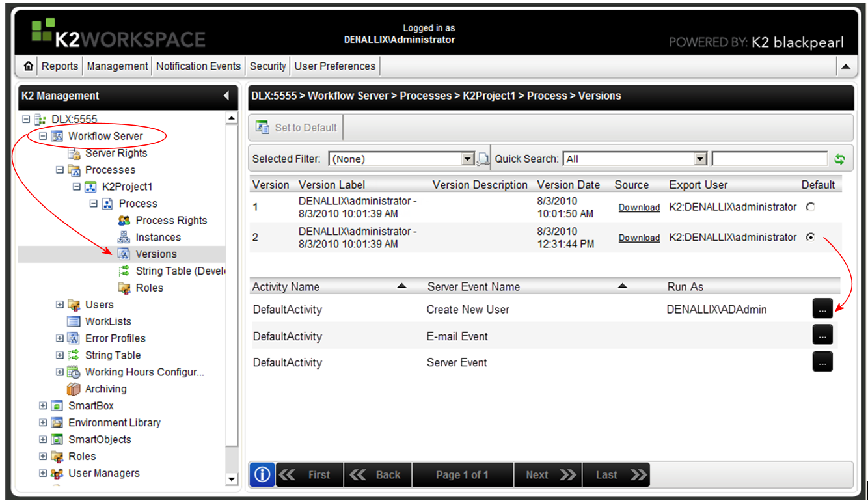This screenshot has height=503, width=868.
Task: Click the Quick Search text field
Action: 770,159
